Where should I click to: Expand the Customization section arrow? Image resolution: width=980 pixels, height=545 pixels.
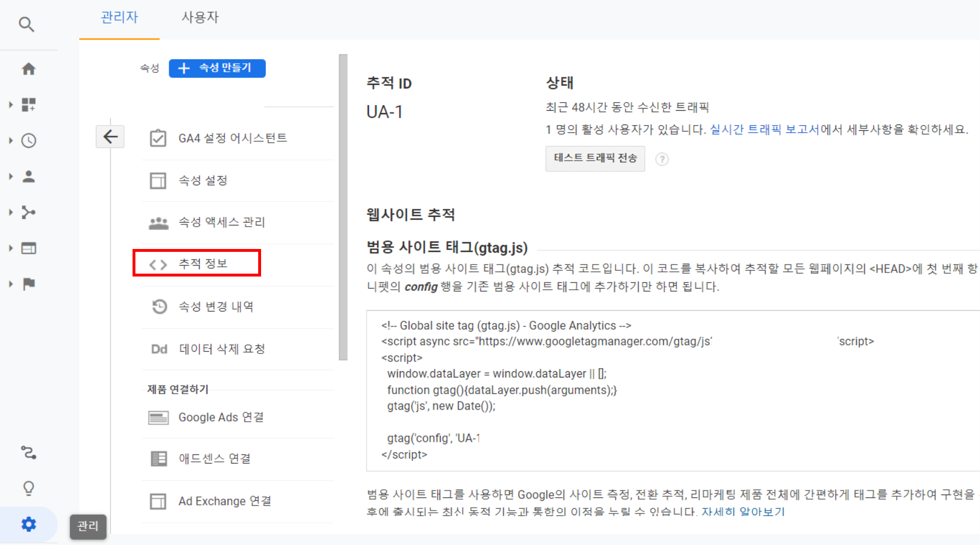10,104
